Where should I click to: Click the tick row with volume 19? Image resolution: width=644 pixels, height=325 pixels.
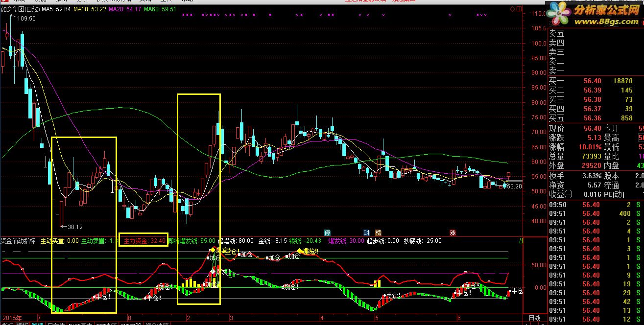(596, 284)
